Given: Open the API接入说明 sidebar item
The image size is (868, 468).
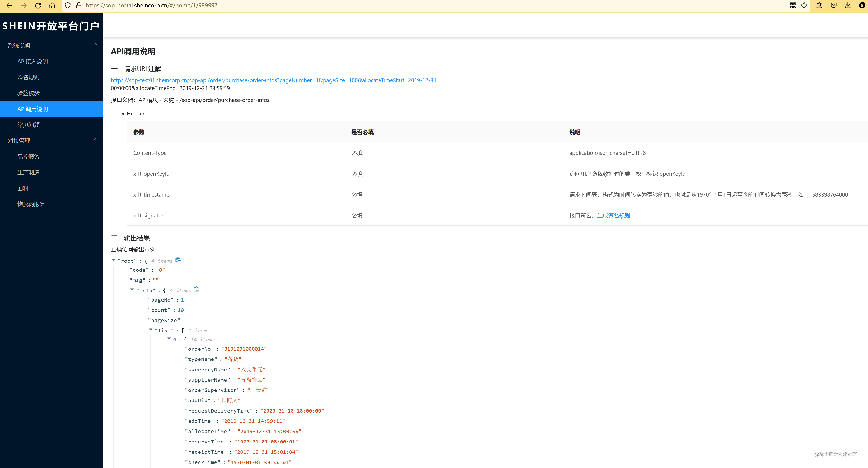Looking at the screenshot, I should point(32,61).
